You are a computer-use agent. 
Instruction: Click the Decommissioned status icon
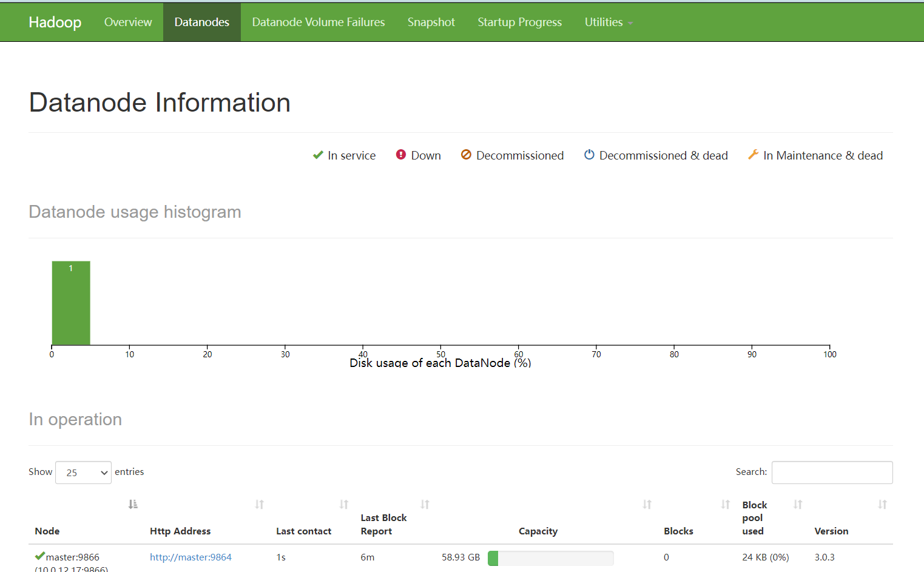click(x=466, y=155)
